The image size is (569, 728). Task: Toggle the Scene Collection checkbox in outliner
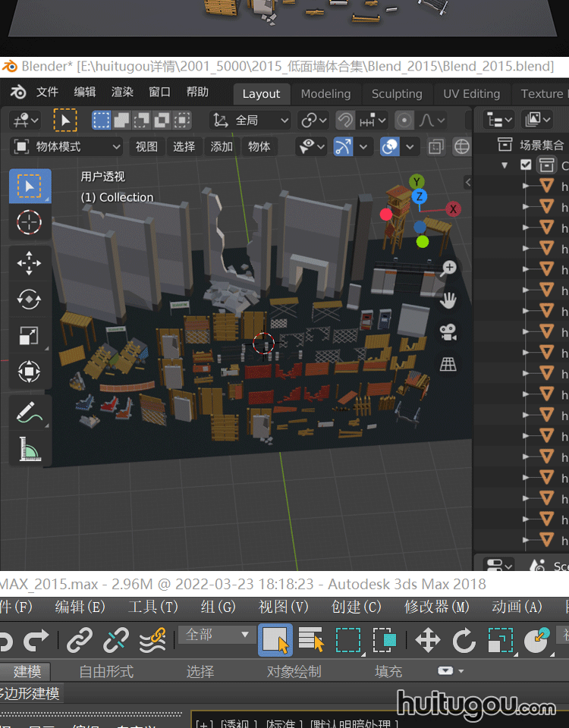coord(526,165)
